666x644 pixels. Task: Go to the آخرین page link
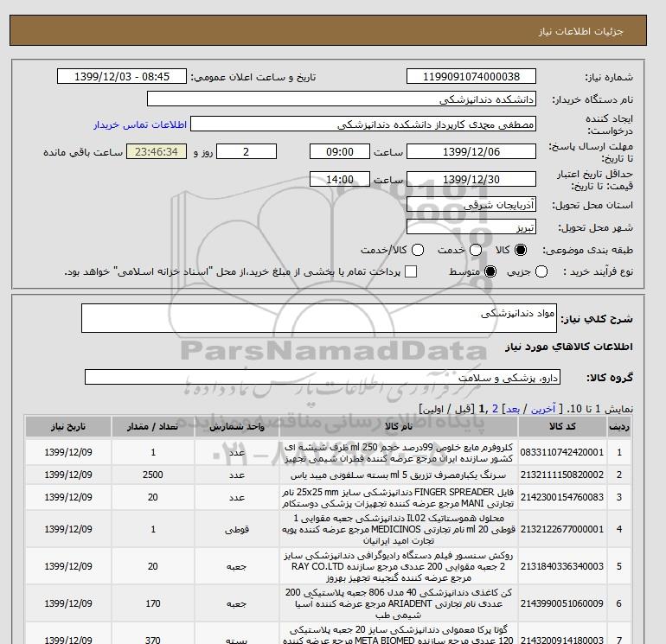pos(543,409)
